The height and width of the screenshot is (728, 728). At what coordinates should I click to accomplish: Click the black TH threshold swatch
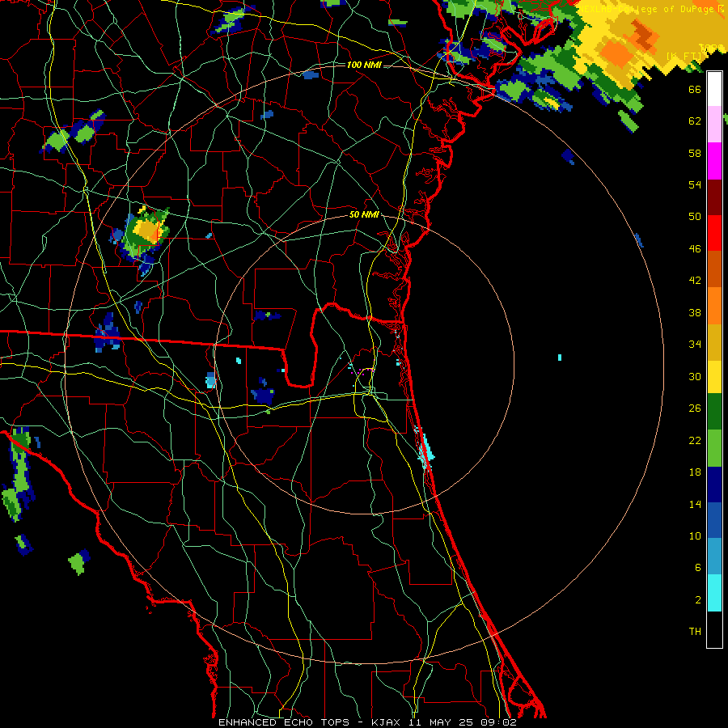tap(714, 629)
